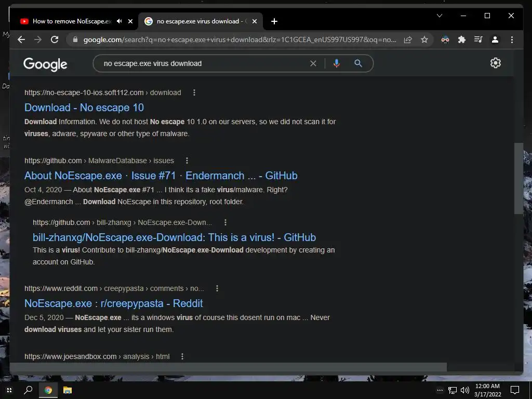Click the soft112.com result URL
532x399 pixels.
click(102, 92)
